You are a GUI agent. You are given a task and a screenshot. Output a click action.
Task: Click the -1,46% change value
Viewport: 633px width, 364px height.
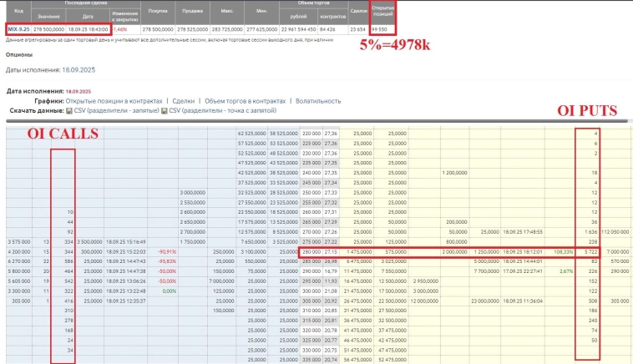click(120, 29)
